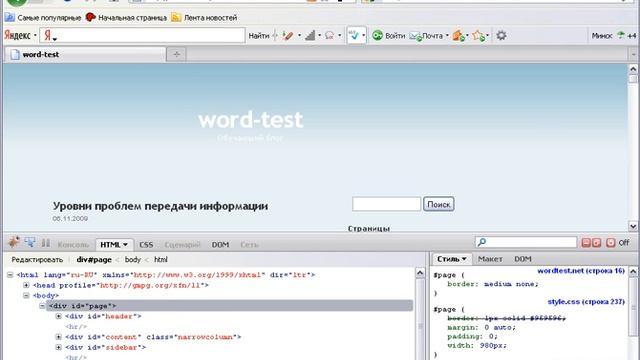The image size is (640, 360).
Task: Click the Firebug pause break icon
Action: click(46, 243)
